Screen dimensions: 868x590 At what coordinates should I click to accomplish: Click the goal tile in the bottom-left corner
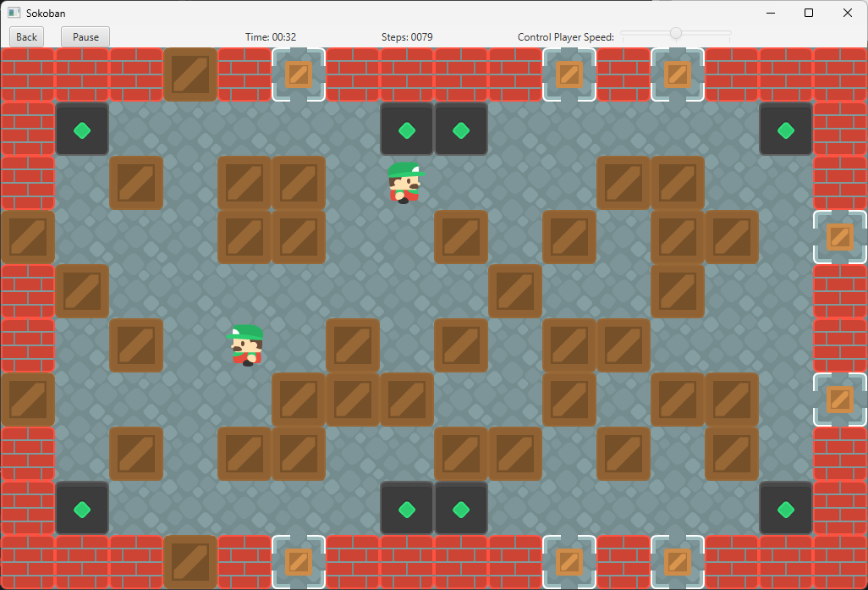(82, 507)
